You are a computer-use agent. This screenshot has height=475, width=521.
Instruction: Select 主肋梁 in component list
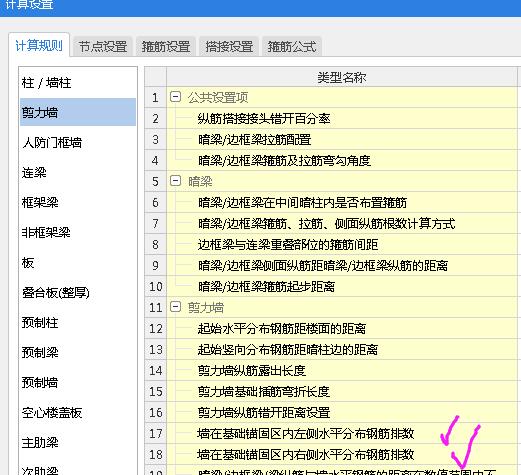click(78, 443)
